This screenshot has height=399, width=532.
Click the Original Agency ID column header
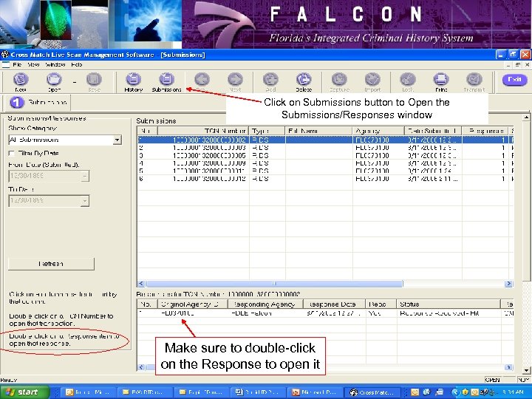193,304
